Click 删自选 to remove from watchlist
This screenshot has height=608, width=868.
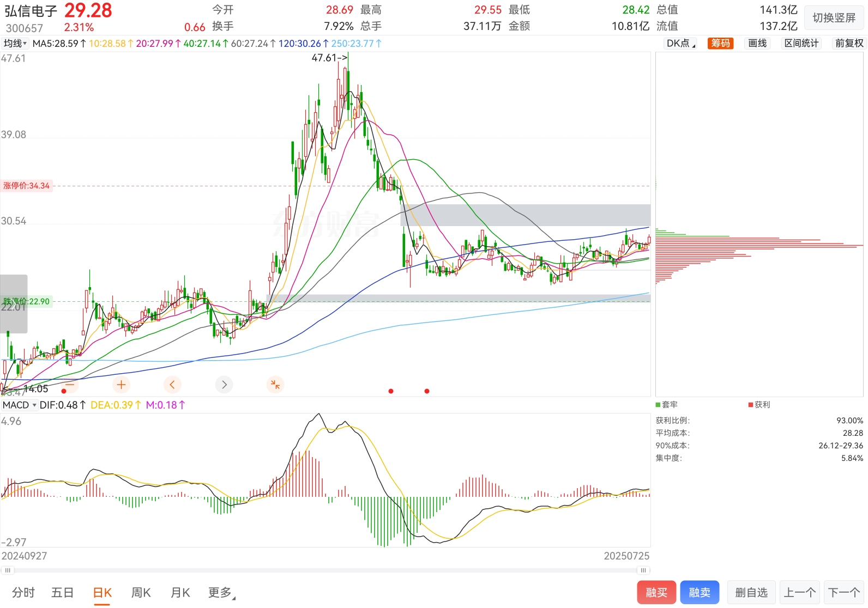pyautogui.click(x=751, y=592)
